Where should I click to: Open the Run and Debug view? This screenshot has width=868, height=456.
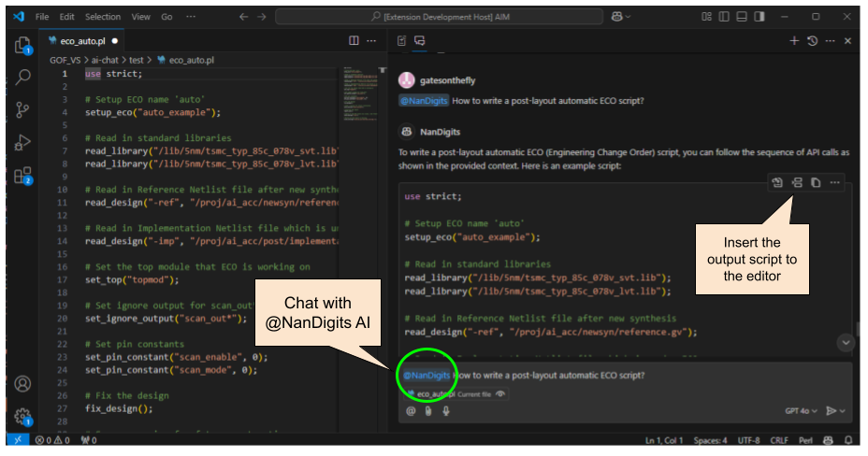22,142
